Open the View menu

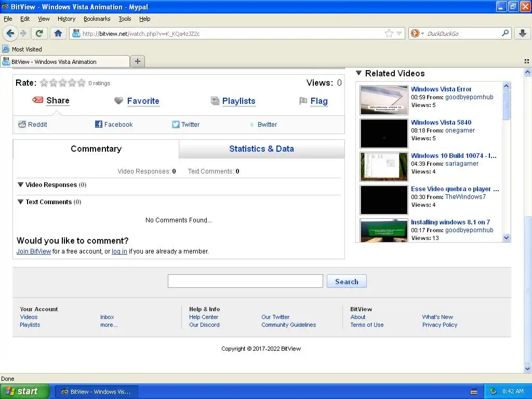(44, 19)
